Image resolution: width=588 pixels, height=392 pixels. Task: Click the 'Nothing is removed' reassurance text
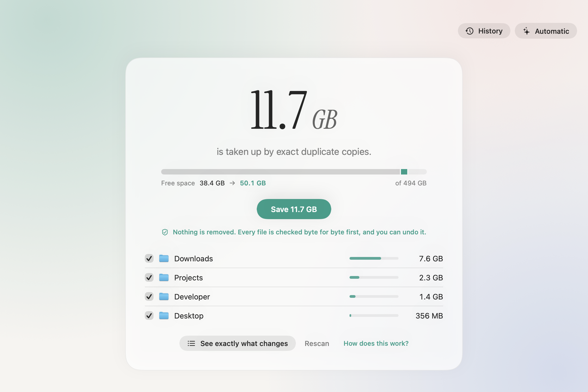[x=299, y=232]
